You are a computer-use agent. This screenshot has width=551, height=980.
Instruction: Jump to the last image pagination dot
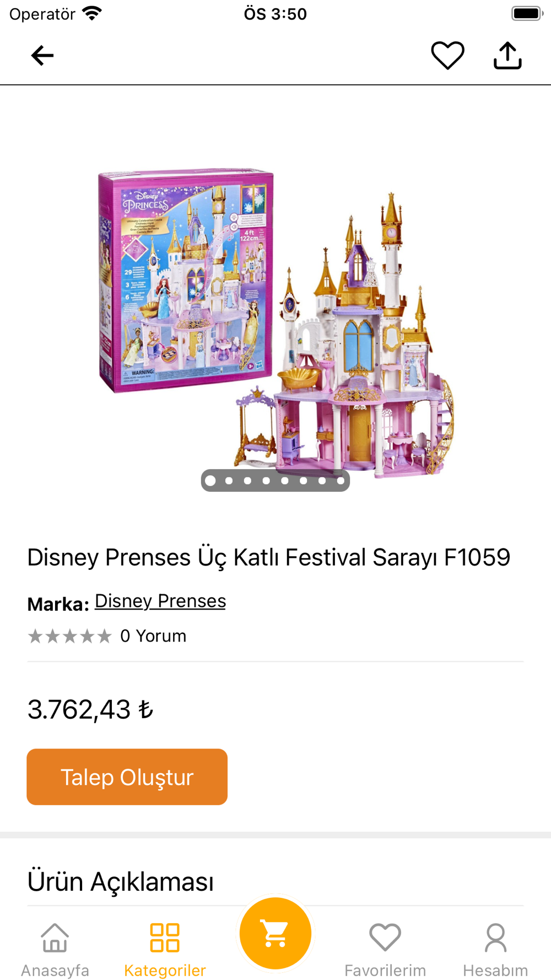click(341, 481)
